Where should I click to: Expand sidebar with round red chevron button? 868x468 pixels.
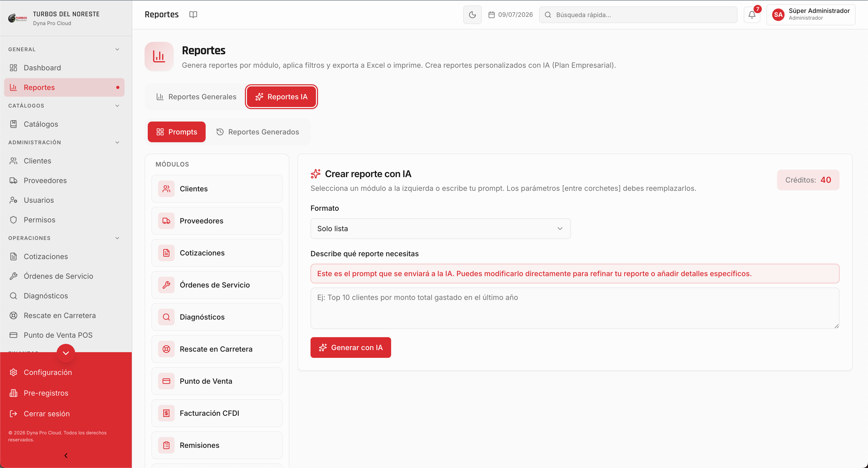click(66, 353)
